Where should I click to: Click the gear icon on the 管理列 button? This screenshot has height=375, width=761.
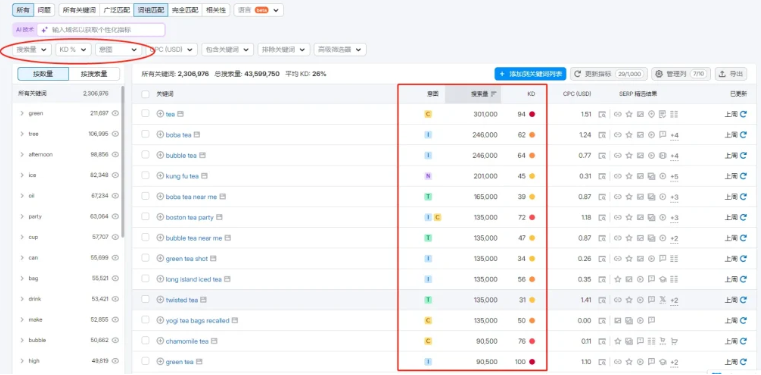point(659,74)
